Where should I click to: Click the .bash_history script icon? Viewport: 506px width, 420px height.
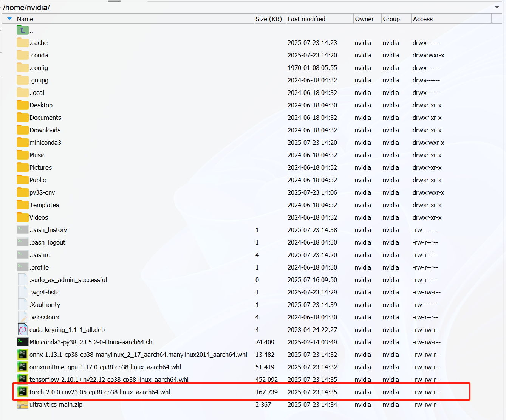(x=22, y=229)
